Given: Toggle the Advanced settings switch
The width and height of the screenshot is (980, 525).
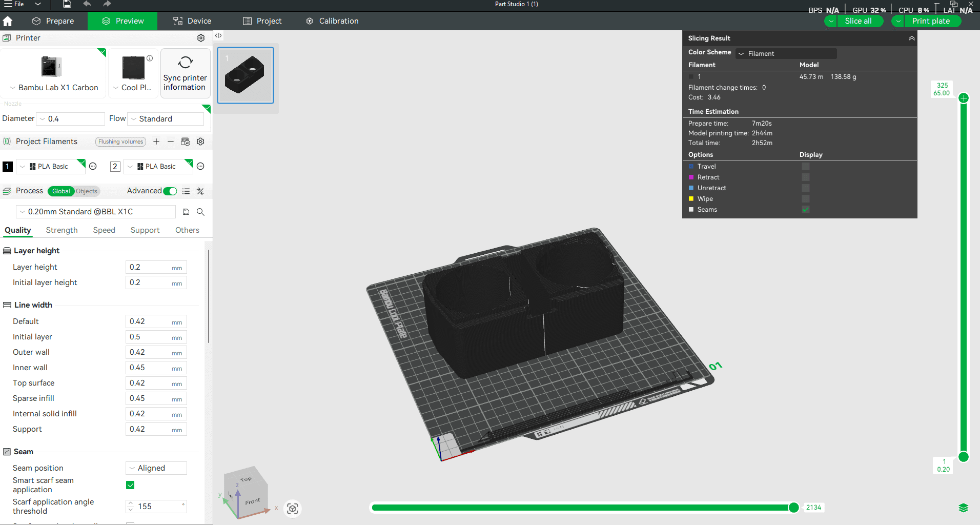Looking at the screenshot, I should [x=170, y=191].
